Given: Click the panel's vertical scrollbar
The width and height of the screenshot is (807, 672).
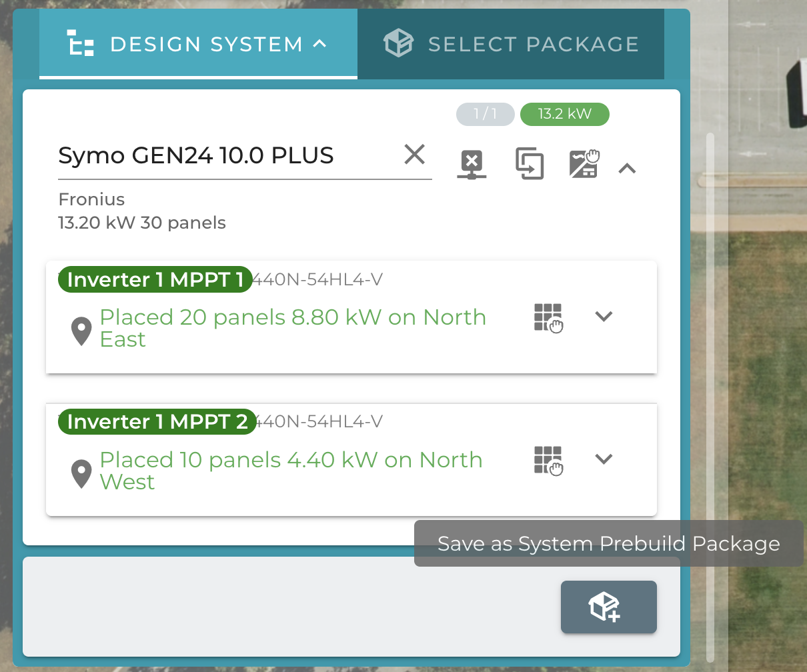Looking at the screenshot, I should [x=710, y=397].
